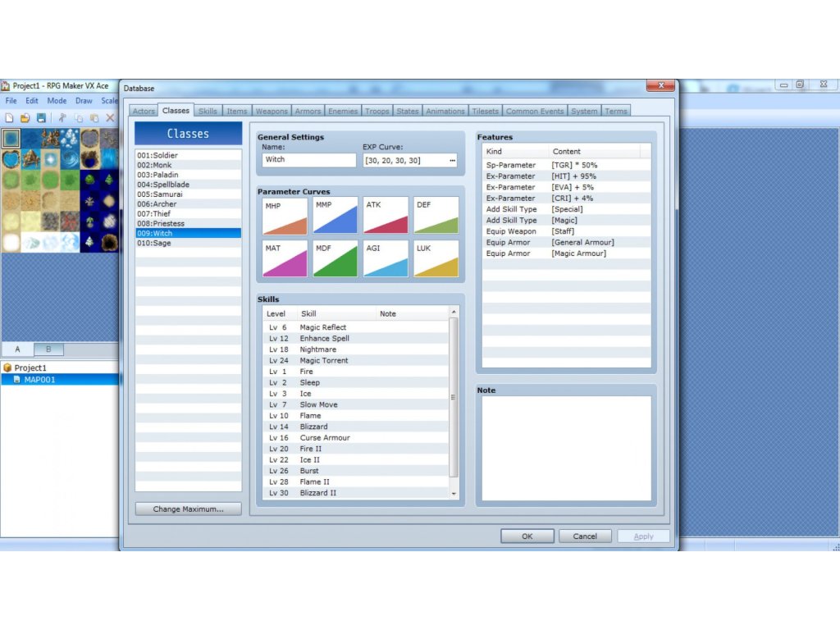The width and height of the screenshot is (840, 630).
Task: Select the Curse Armour skill row
Action: [356, 438]
